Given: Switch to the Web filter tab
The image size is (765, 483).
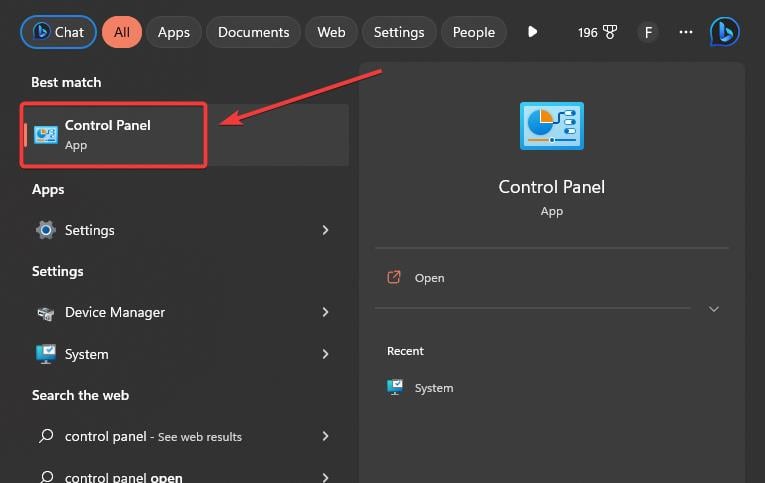Looking at the screenshot, I should tap(331, 32).
